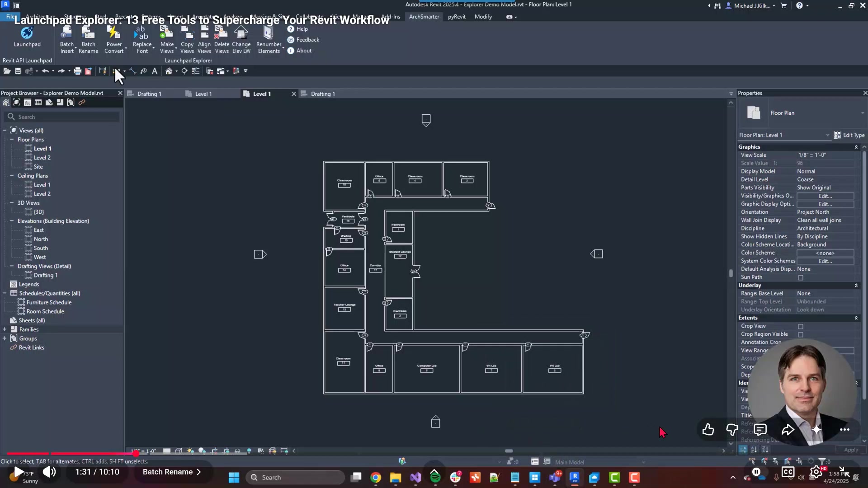Image resolution: width=868 pixels, height=488 pixels.
Task: Print using the printer icon
Action: [x=78, y=71]
